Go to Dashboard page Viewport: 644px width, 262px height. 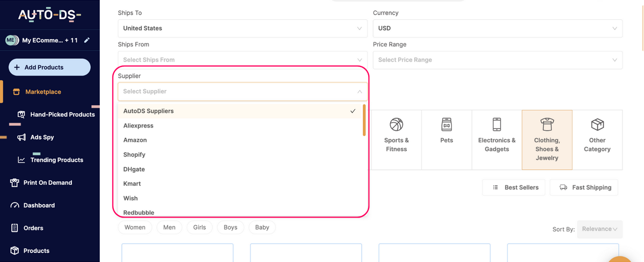39,205
